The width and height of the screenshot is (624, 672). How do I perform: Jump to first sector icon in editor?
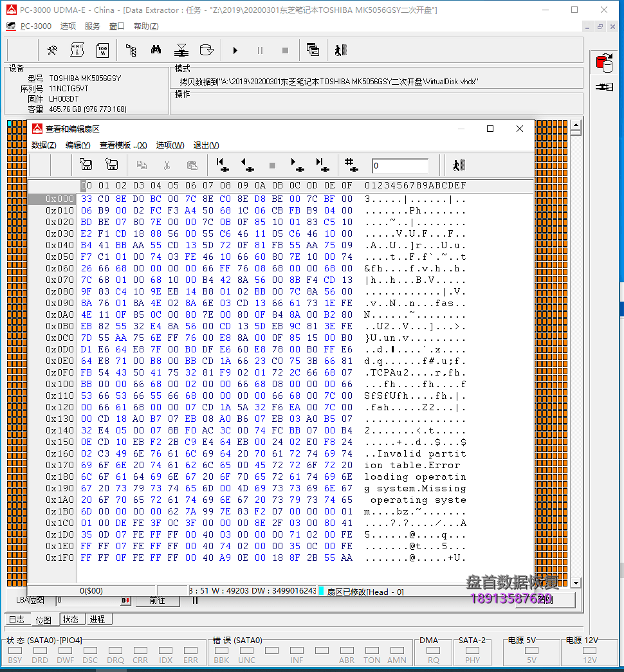pos(222,165)
